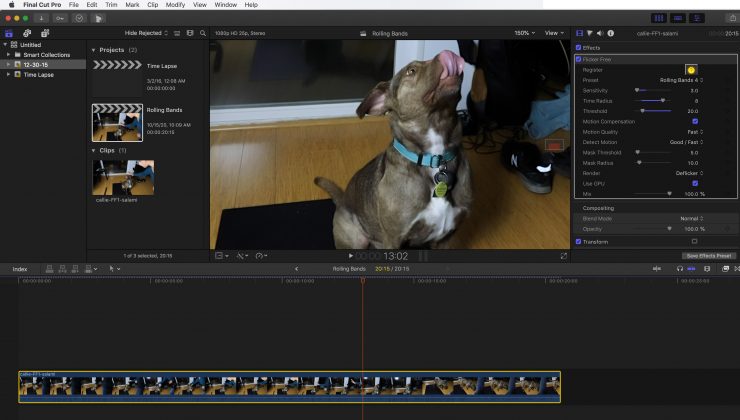Click the Index button above timeline

(20, 268)
